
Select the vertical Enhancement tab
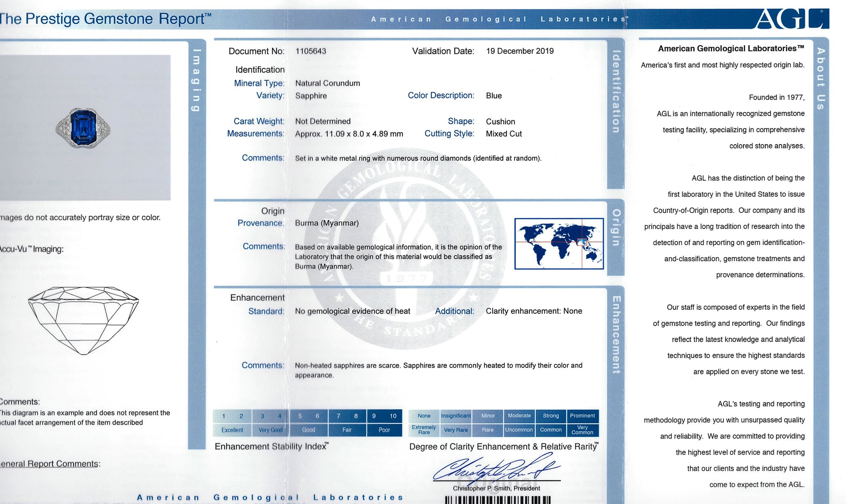[616, 335]
